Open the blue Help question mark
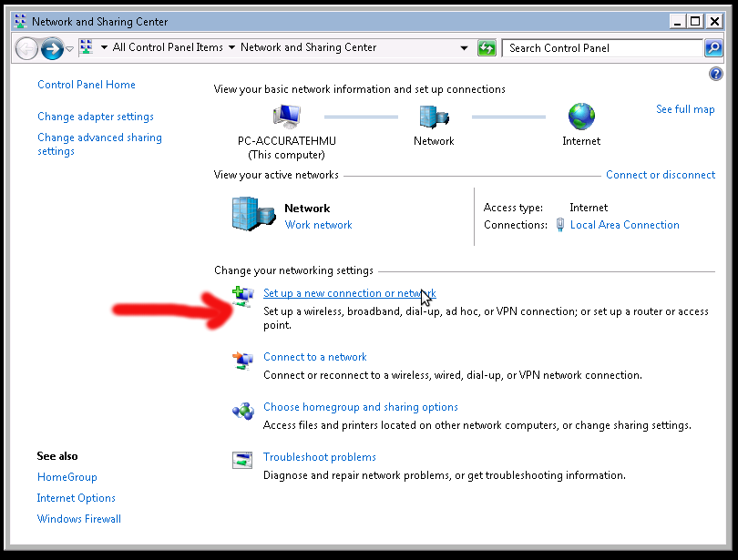The height and width of the screenshot is (560, 738). [715, 74]
